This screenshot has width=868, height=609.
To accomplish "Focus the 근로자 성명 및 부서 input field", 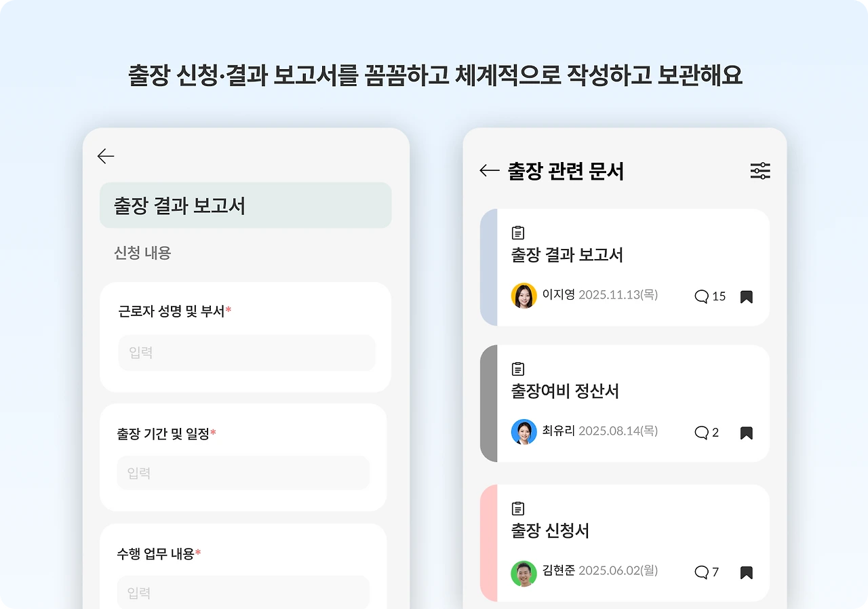I will click(247, 353).
